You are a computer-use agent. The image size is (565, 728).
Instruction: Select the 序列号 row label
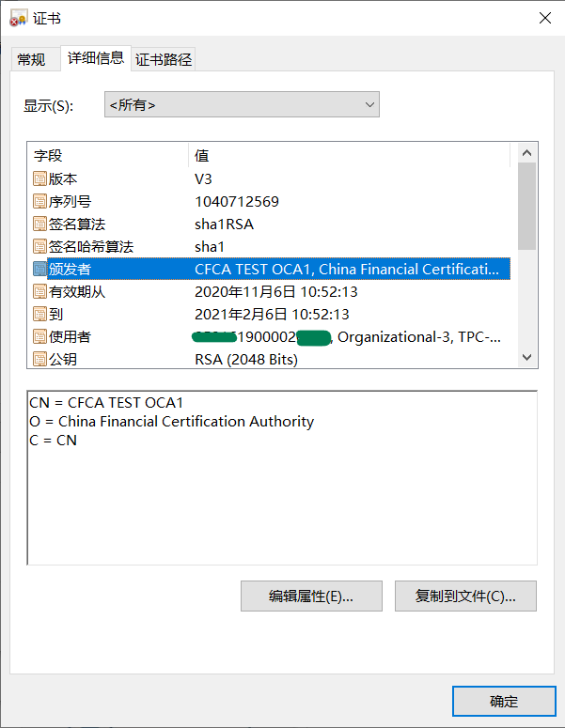(70, 202)
